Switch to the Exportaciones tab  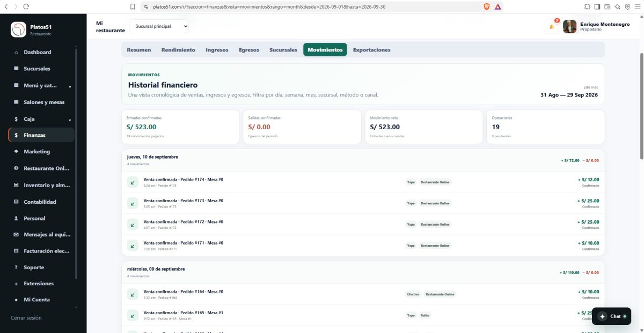(x=372, y=50)
